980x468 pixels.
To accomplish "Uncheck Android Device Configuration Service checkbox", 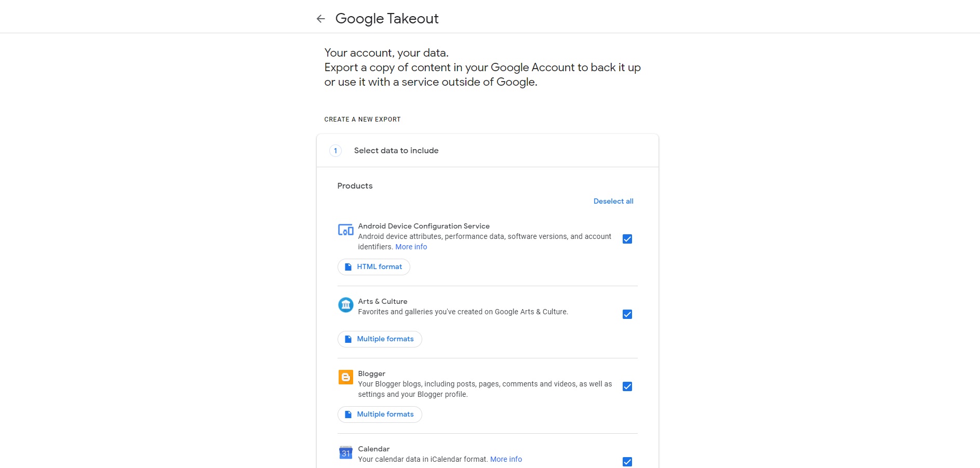I will [x=627, y=239].
